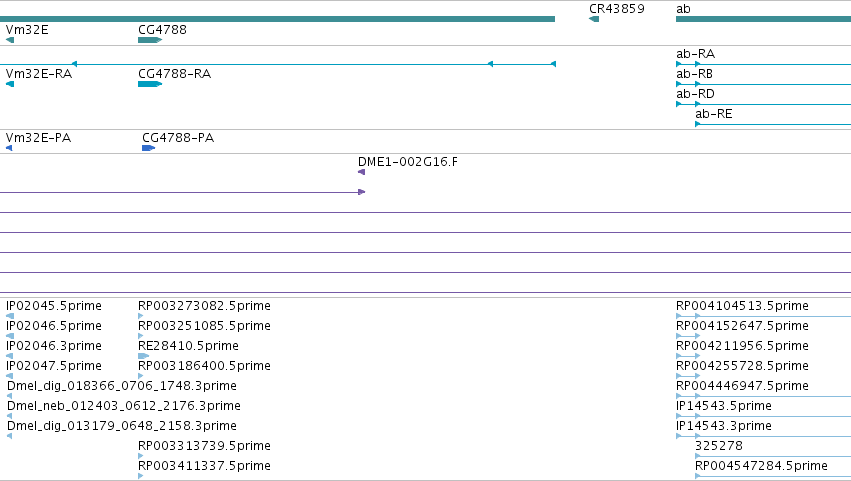
Task: Select RP003313739.5prime feature
Action: (204, 446)
